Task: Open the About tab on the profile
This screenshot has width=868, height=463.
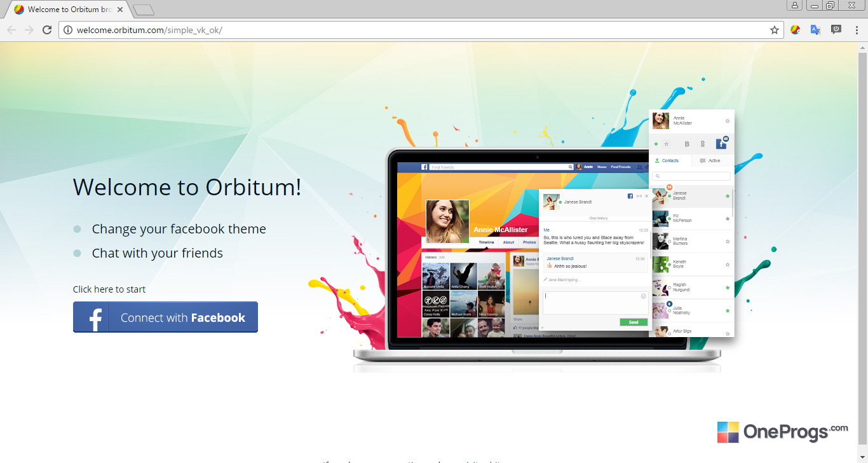Action: coord(509,242)
